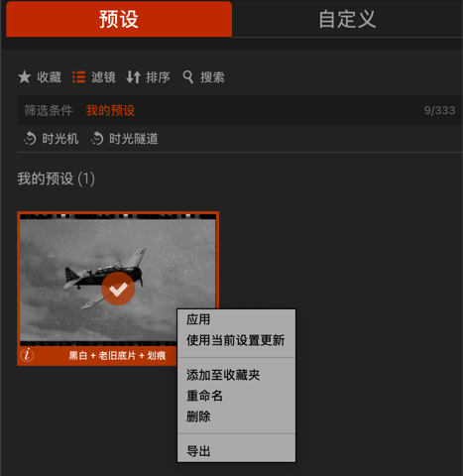Click the info icon on the preset thumbnail
This screenshot has height=476, width=463.
click(27, 355)
